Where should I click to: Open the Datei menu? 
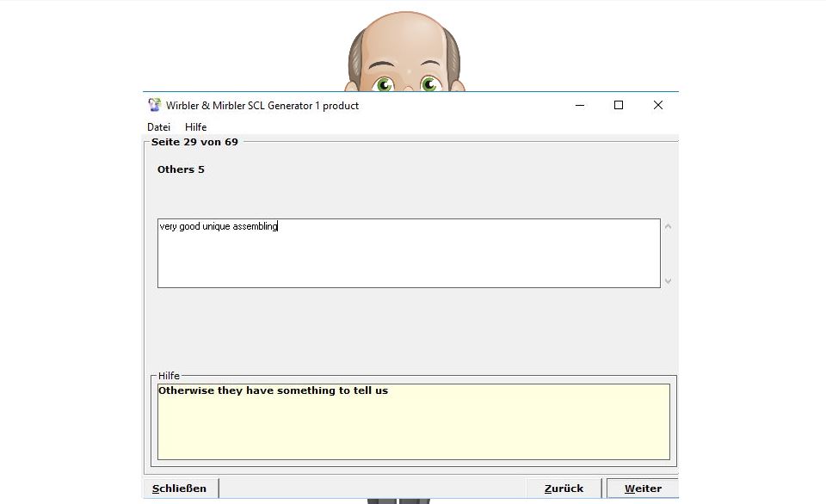point(158,127)
